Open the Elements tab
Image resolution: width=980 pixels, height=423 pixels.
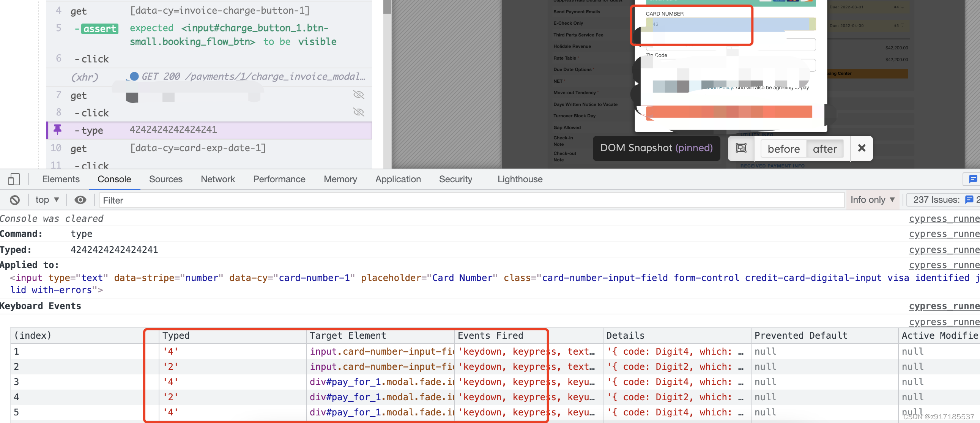coord(61,179)
